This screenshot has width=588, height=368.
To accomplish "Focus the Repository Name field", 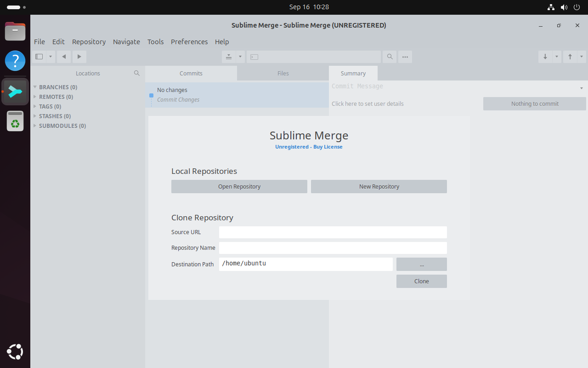I will tap(333, 248).
